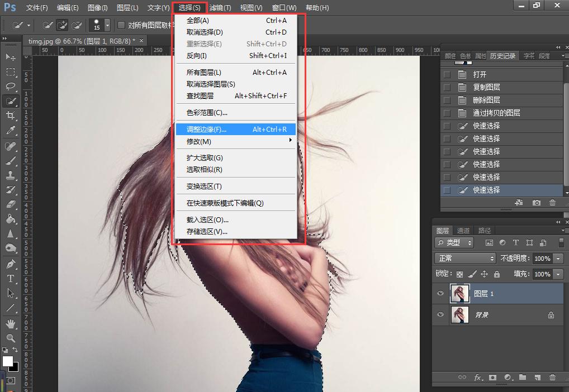This screenshot has width=569, height=392.
Task: Click the trash icon in Layers panel
Action: (553, 377)
